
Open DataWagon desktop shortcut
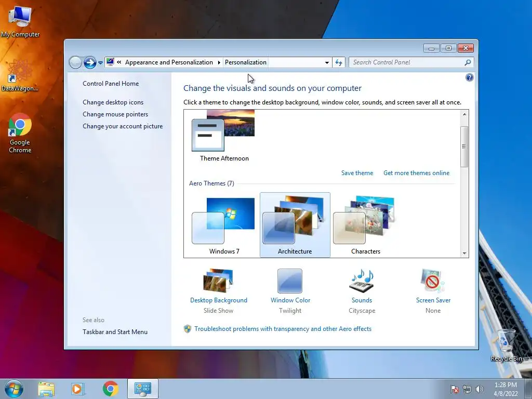pyautogui.click(x=20, y=75)
